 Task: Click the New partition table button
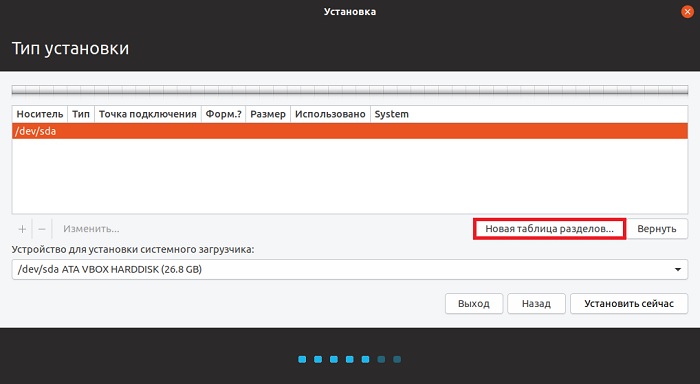click(550, 229)
